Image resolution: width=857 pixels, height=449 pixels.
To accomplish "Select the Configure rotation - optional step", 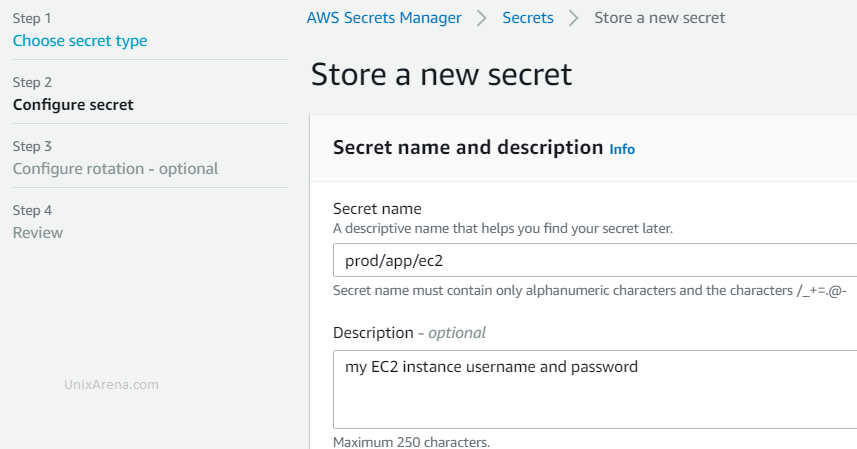I will coord(115,169).
